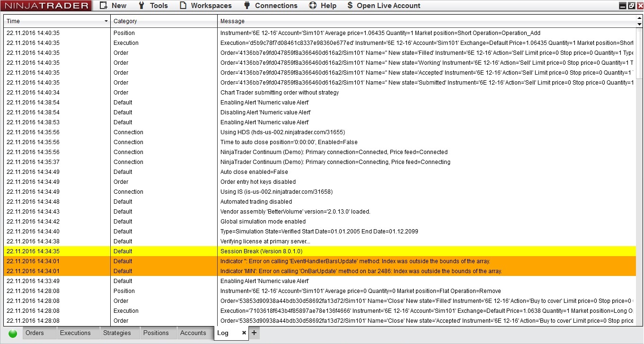Select 'Auto close enabled=False' message
The height and width of the screenshot is (344, 644).
coord(254,172)
